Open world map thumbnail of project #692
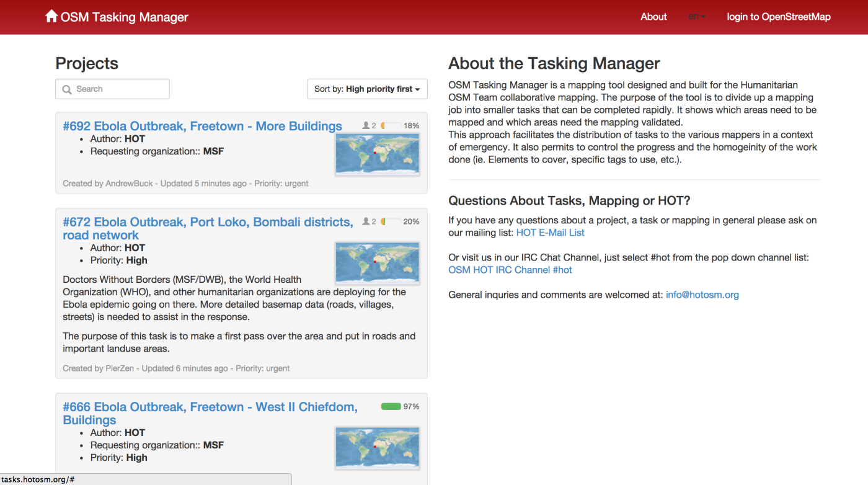The image size is (868, 485). click(377, 154)
